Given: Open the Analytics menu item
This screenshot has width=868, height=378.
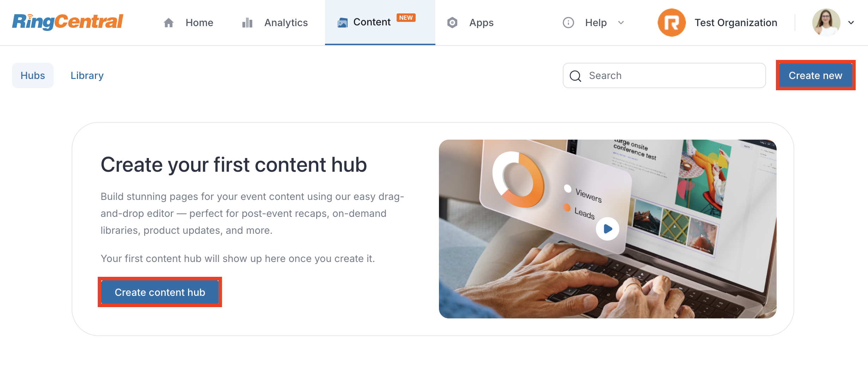Looking at the screenshot, I should [x=275, y=23].
